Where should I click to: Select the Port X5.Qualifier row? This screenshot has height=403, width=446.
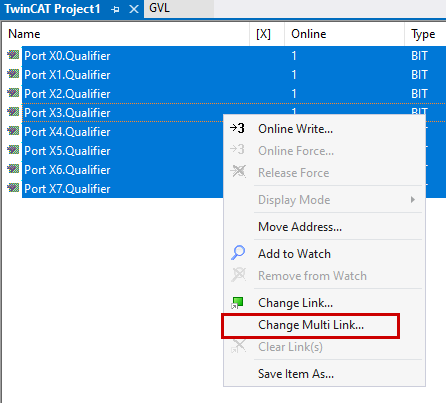click(123, 151)
